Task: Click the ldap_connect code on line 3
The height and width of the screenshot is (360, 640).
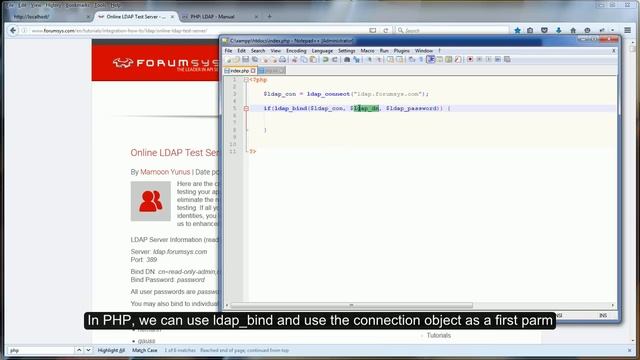Action: pos(328,94)
